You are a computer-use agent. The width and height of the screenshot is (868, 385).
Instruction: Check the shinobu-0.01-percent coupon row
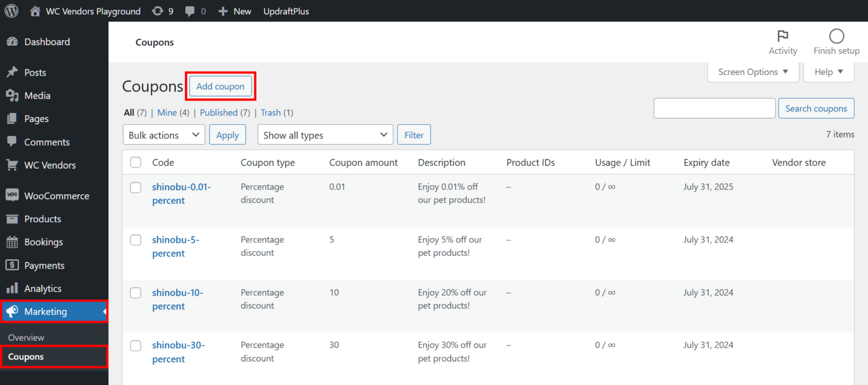(x=136, y=187)
